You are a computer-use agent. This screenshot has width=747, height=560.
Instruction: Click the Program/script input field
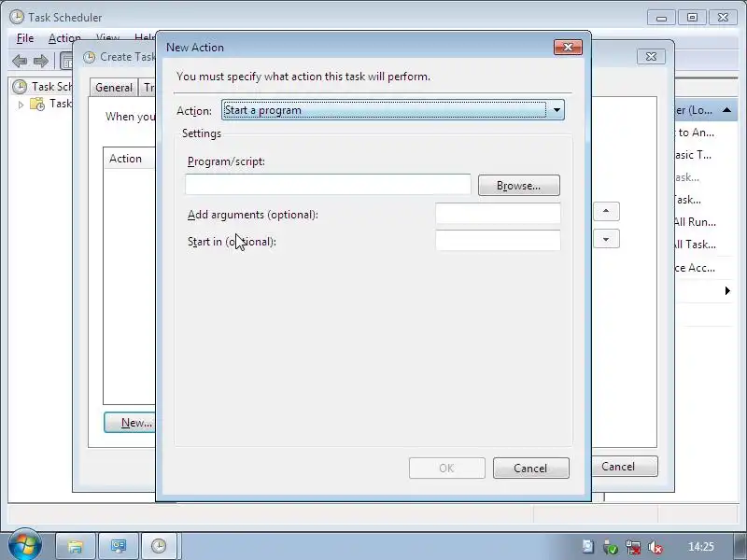328,184
